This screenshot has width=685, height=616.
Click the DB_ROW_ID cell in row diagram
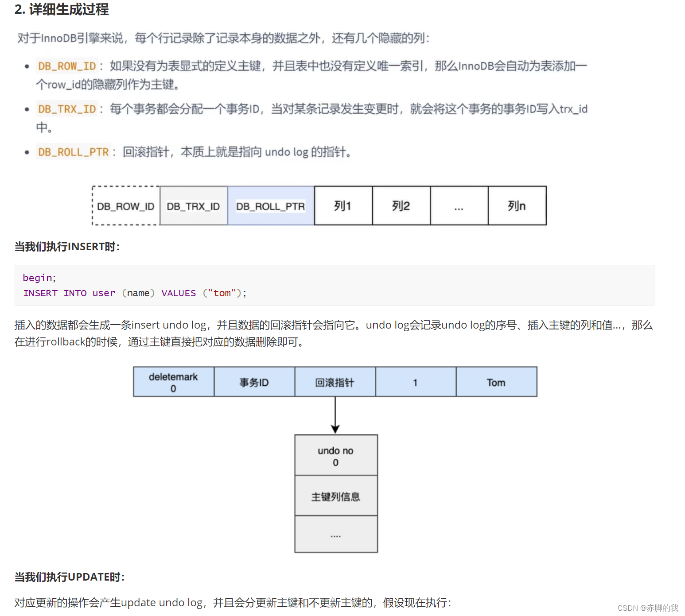tap(125, 206)
